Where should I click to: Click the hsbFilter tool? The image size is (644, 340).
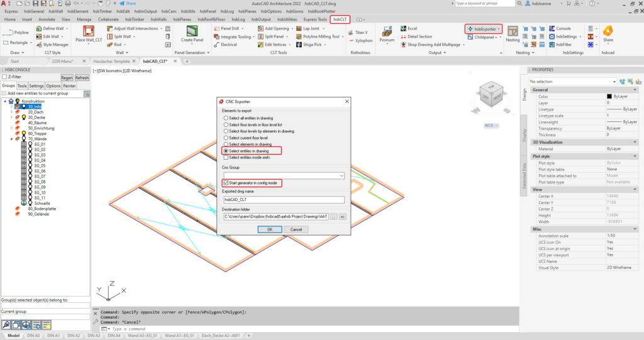click(560, 45)
